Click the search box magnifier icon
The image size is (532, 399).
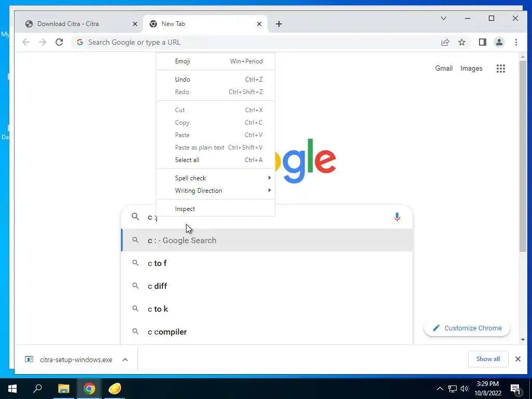(136, 217)
